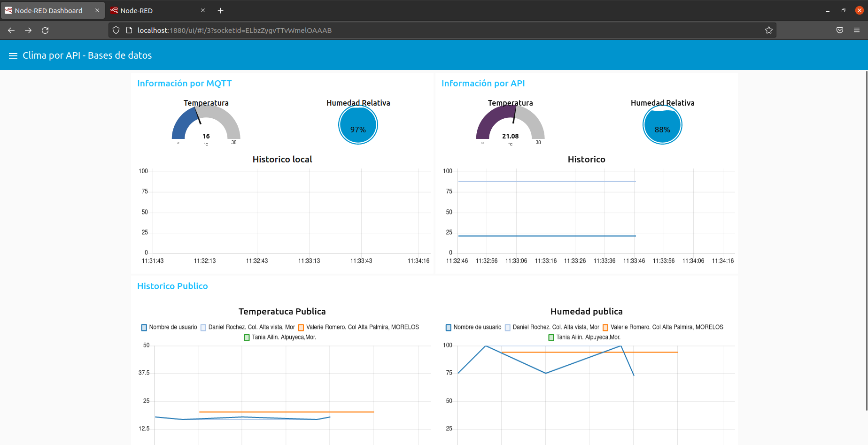868x445 pixels.
Task: Hide the 'Valerie Romero' line in Humedad publica
Action: tap(664, 327)
